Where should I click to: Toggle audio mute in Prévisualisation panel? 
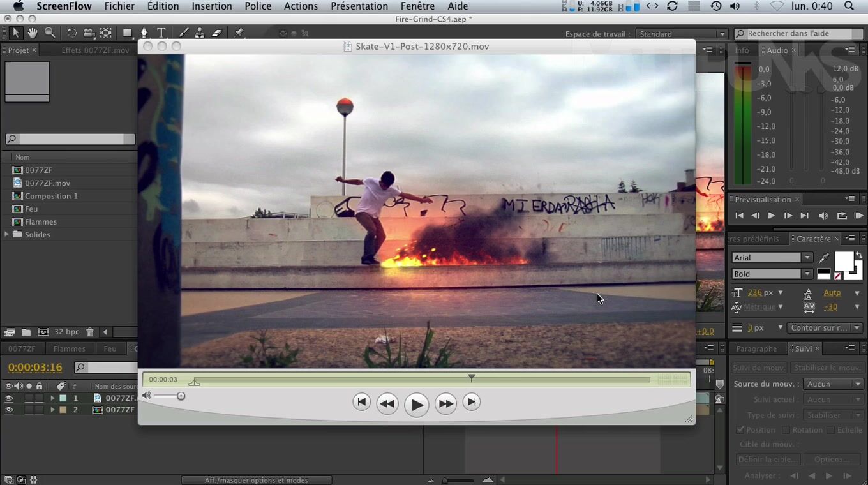823,216
